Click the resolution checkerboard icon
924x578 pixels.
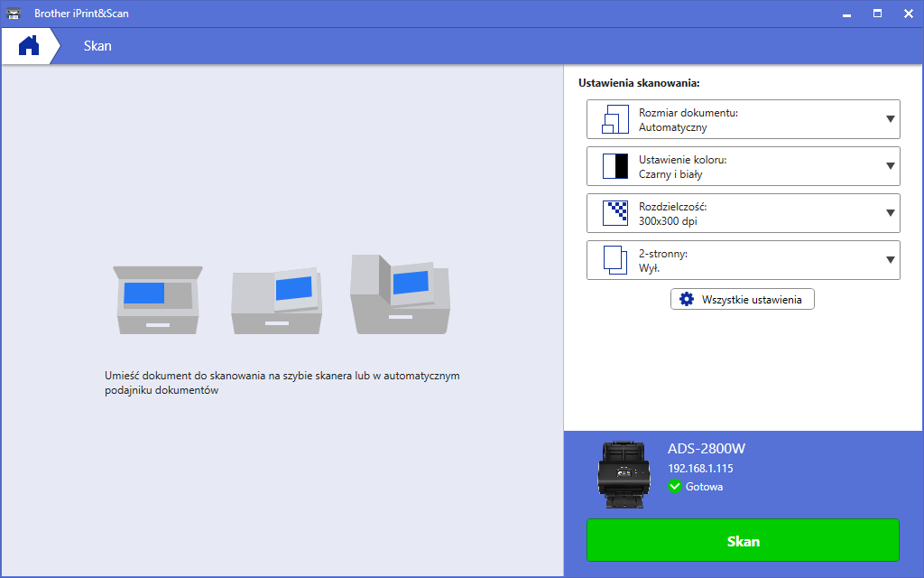[x=614, y=213]
